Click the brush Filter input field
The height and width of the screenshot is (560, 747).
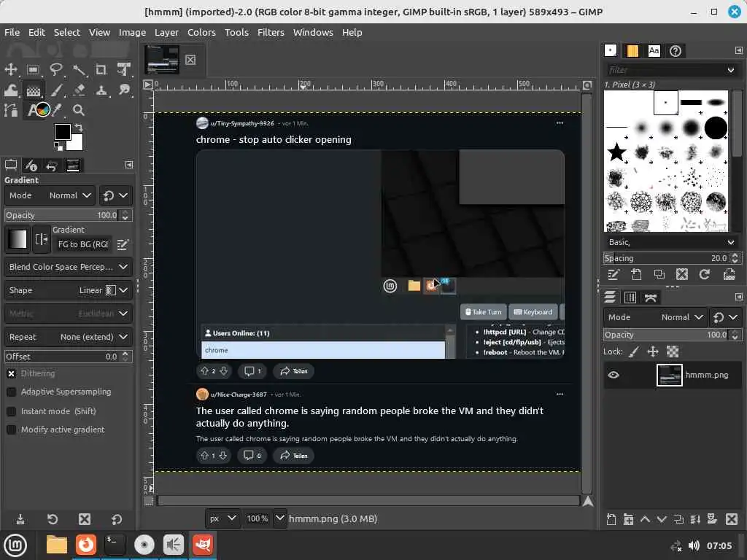click(x=665, y=71)
